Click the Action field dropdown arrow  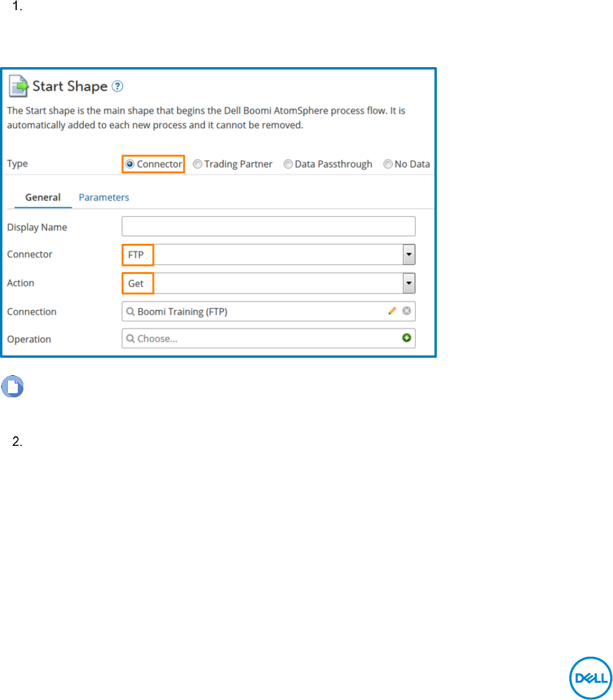point(409,283)
